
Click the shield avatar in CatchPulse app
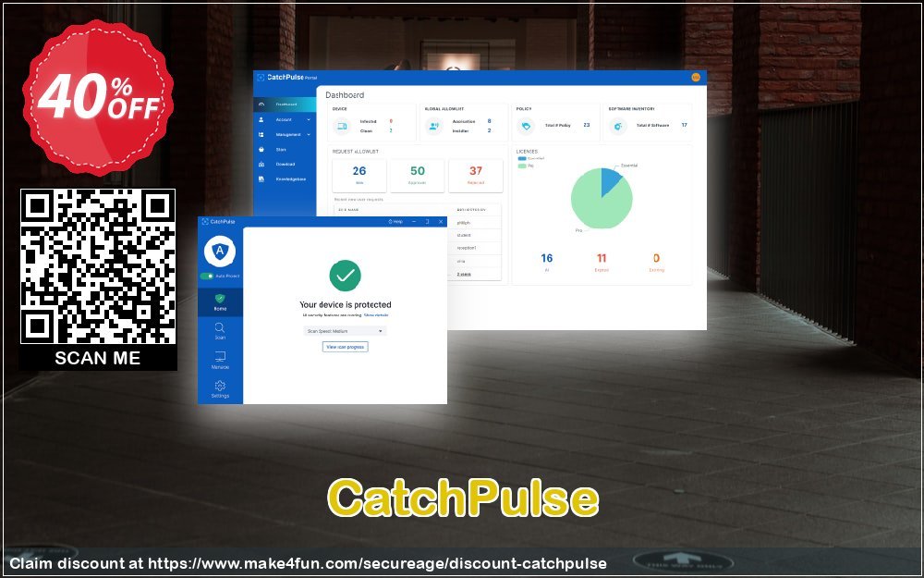(x=220, y=251)
